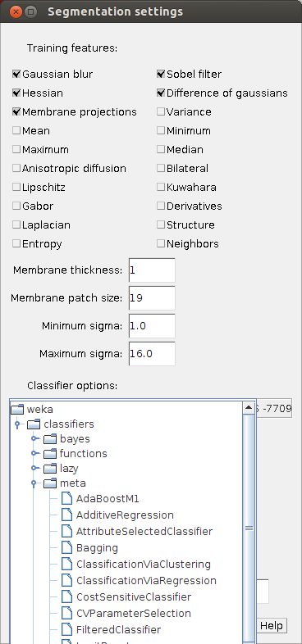Image resolution: width=302 pixels, height=644 pixels.
Task: Click the scrollbar up arrow in classifier tree
Action: (x=249, y=407)
